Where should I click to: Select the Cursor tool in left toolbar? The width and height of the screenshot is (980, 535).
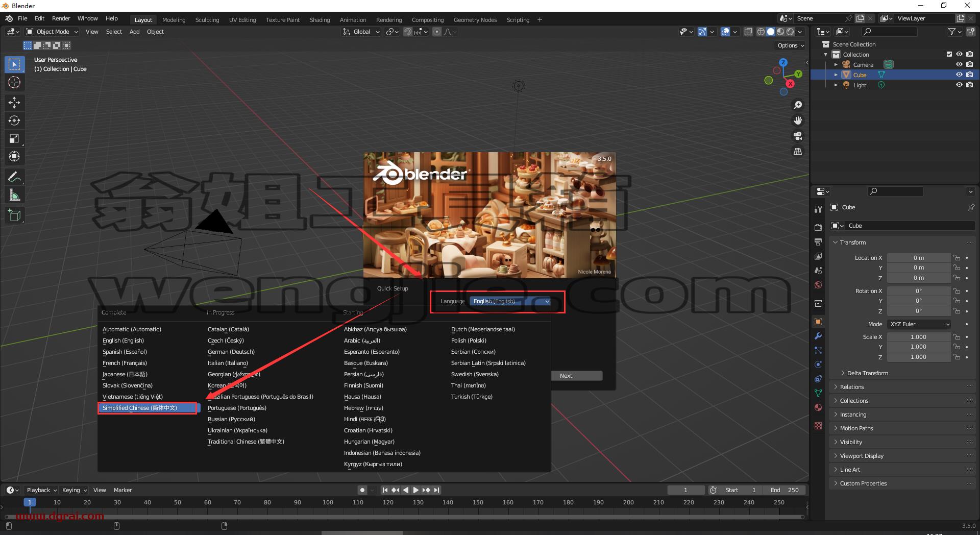point(14,82)
